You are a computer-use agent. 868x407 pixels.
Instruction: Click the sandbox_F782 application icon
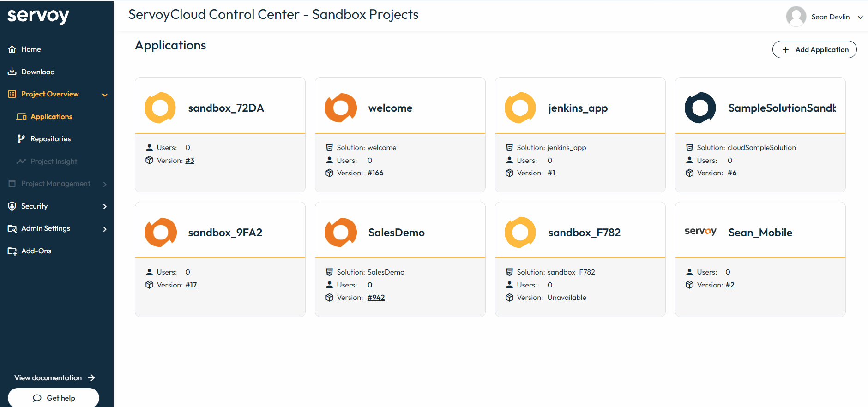pos(520,233)
